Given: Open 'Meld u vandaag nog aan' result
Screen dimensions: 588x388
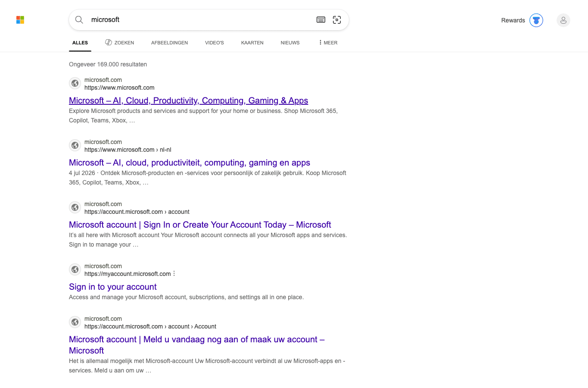Looking at the screenshot, I should coord(197,345).
